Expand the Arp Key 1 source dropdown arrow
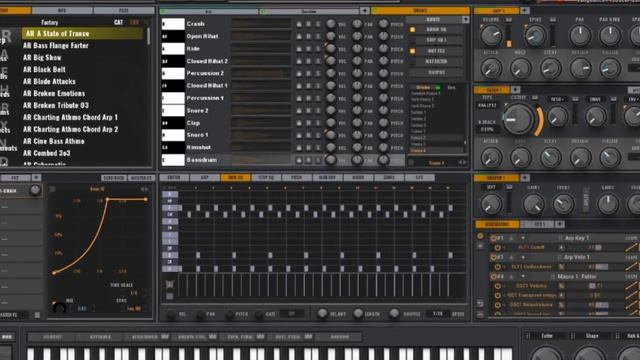The width and height of the screenshot is (640, 360). tap(523, 238)
